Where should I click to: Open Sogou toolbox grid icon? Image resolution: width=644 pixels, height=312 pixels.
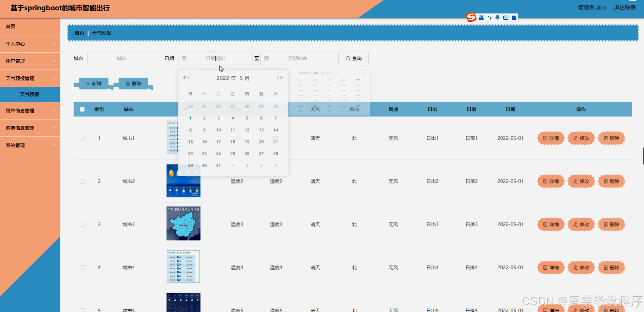[x=514, y=18]
